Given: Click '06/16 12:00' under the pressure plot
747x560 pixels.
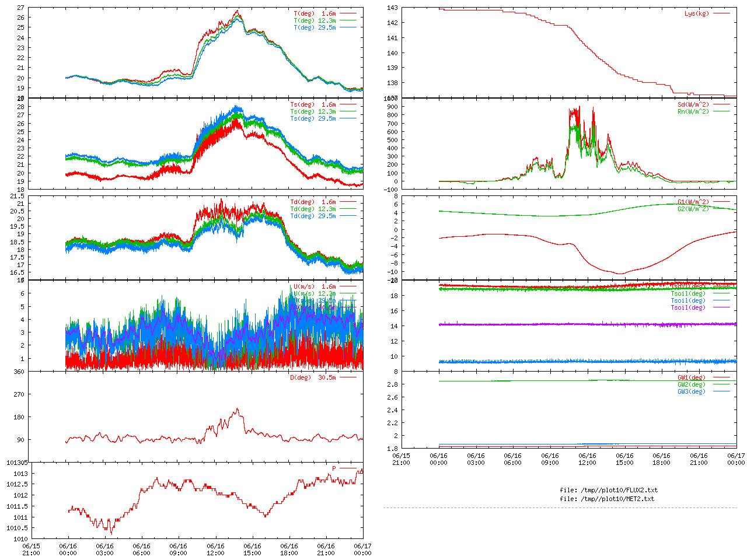Looking at the screenshot, I should (215, 550).
